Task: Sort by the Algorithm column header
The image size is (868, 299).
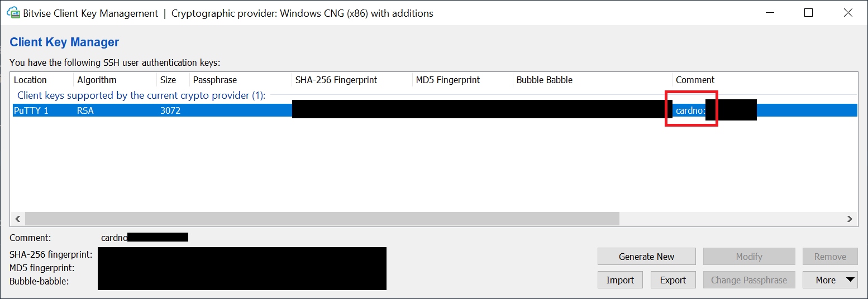Action: [x=97, y=80]
